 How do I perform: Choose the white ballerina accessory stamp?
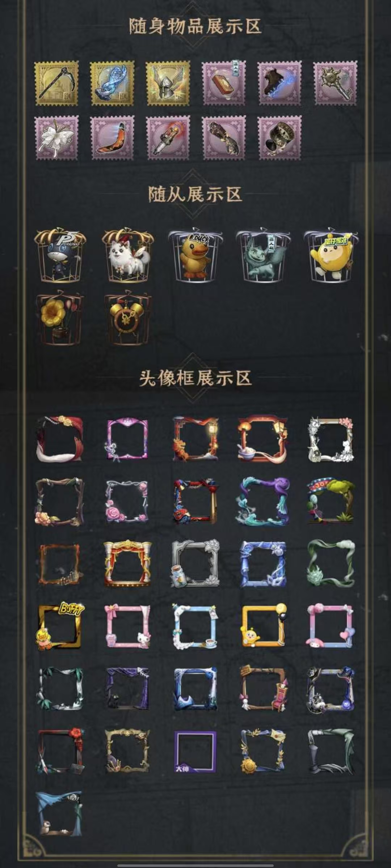(x=56, y=138)
